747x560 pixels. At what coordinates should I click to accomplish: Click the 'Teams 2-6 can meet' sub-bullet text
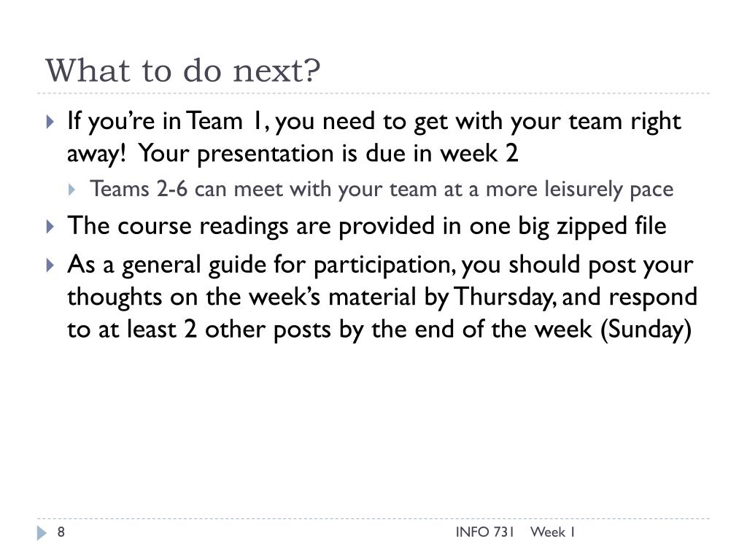coord(187,189)
